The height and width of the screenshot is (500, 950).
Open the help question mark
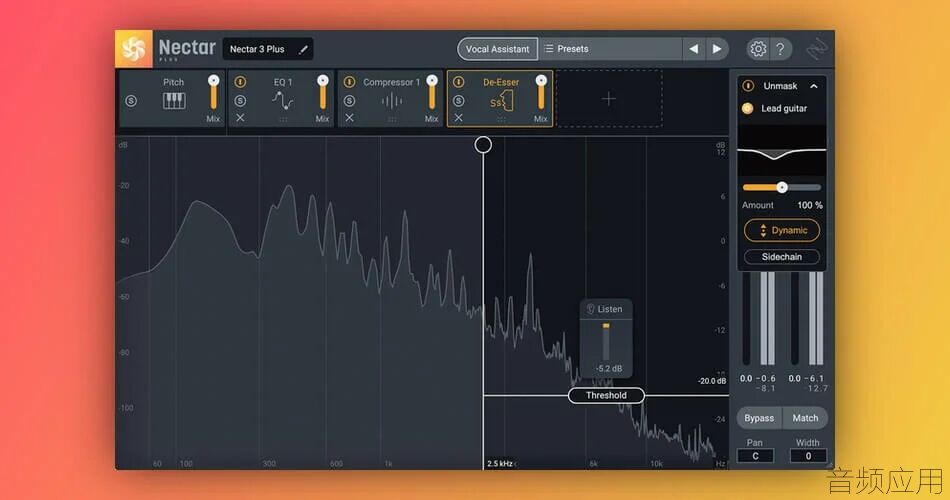coord(780,49)
